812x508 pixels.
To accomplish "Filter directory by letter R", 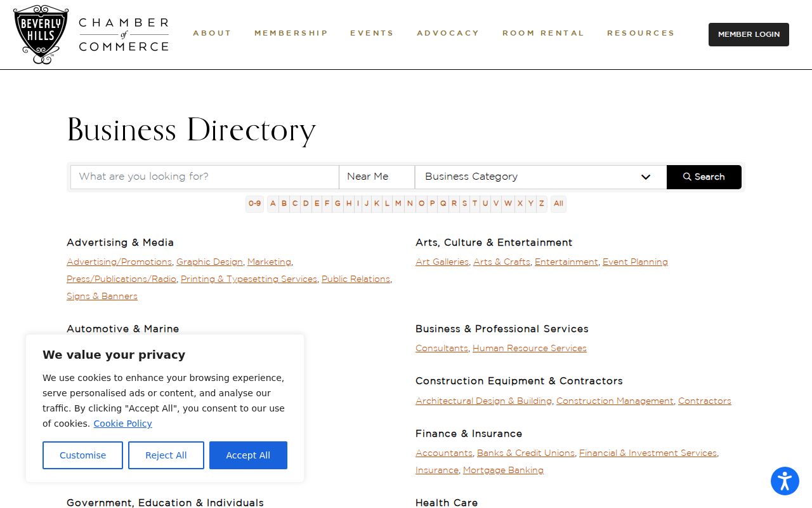I will pyautogui.click(x=454, y=204).
